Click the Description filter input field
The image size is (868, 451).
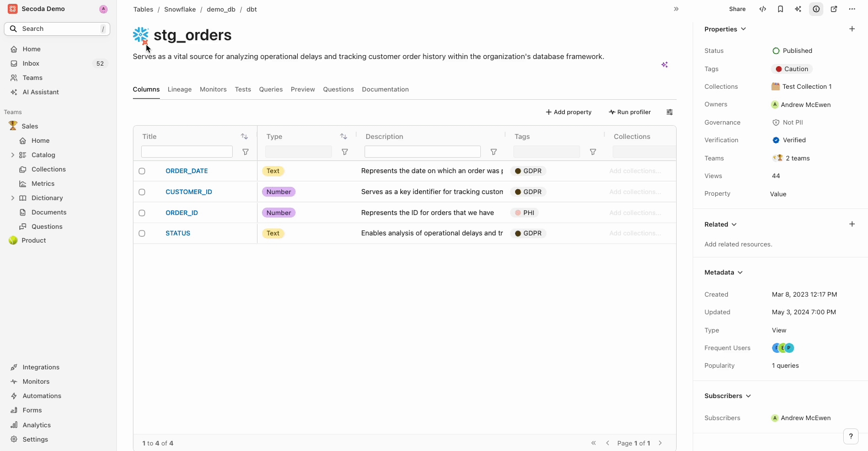coord(422,152)
